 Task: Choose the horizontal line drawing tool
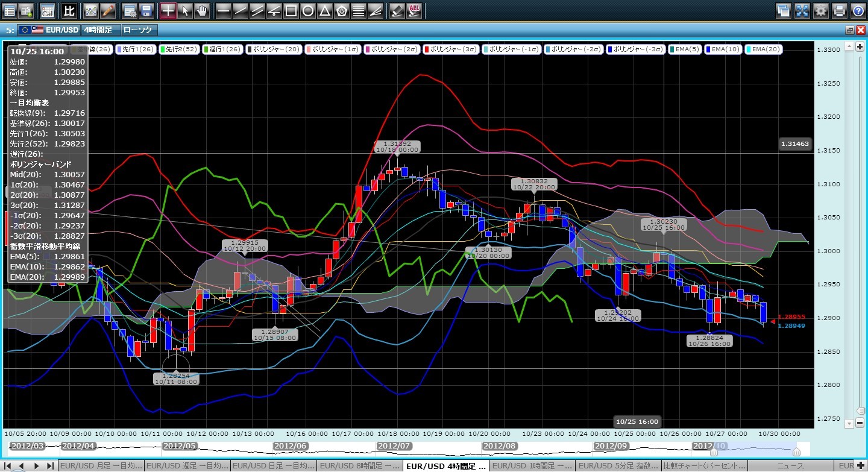[223, 10]
